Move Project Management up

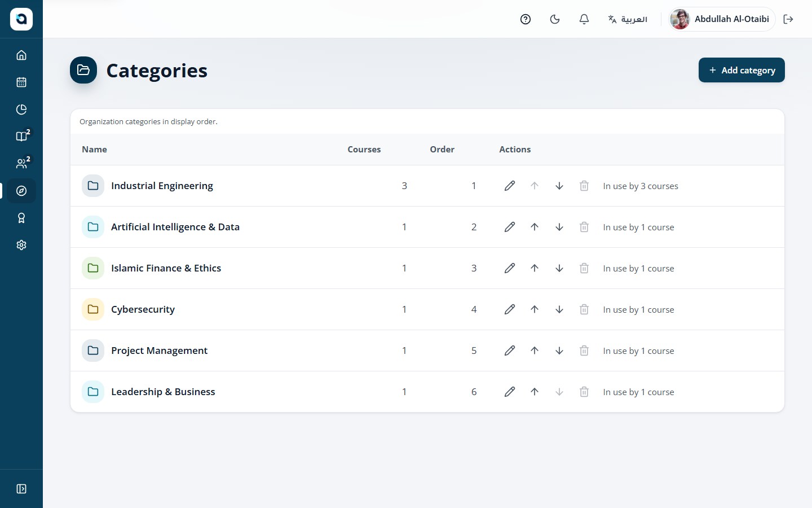[535, 351]
